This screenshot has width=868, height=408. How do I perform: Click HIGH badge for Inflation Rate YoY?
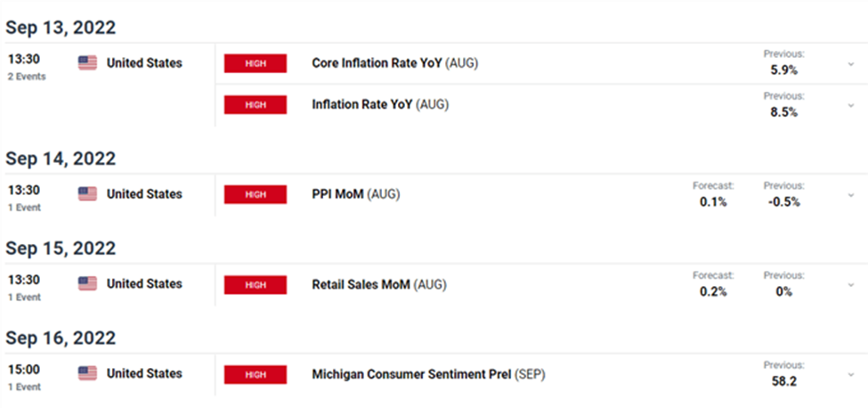click(x=256, y=104)
